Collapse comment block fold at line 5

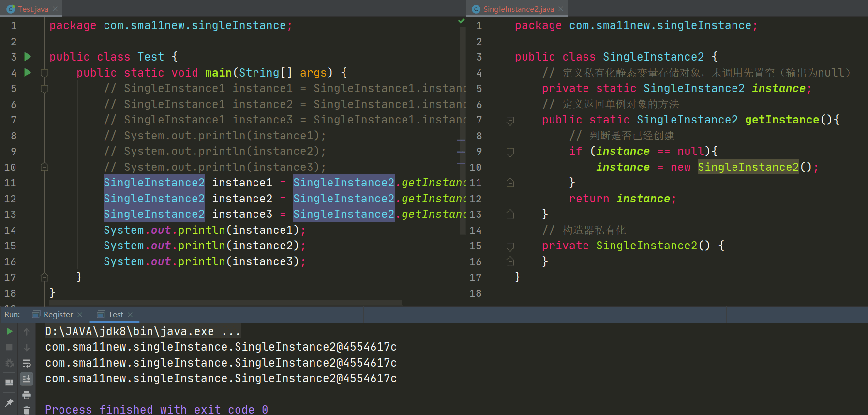click(45, 89)
